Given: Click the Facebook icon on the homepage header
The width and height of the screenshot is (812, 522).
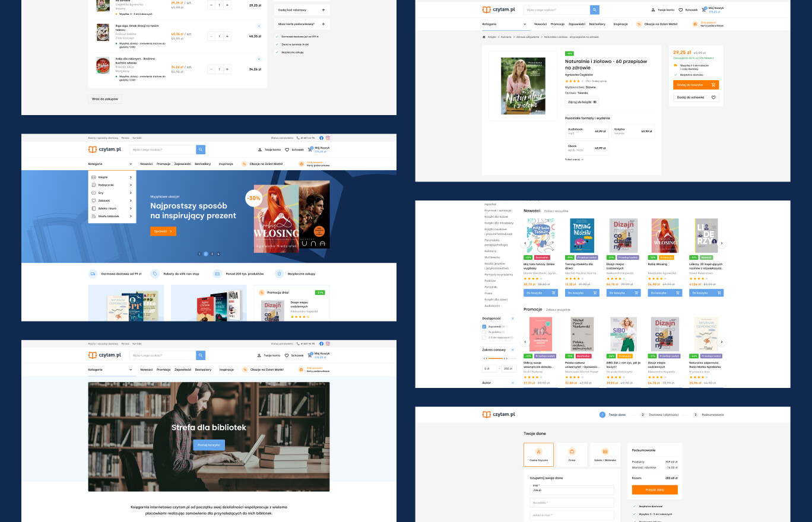Looking at the screenshot, I should tap(321, 138).
